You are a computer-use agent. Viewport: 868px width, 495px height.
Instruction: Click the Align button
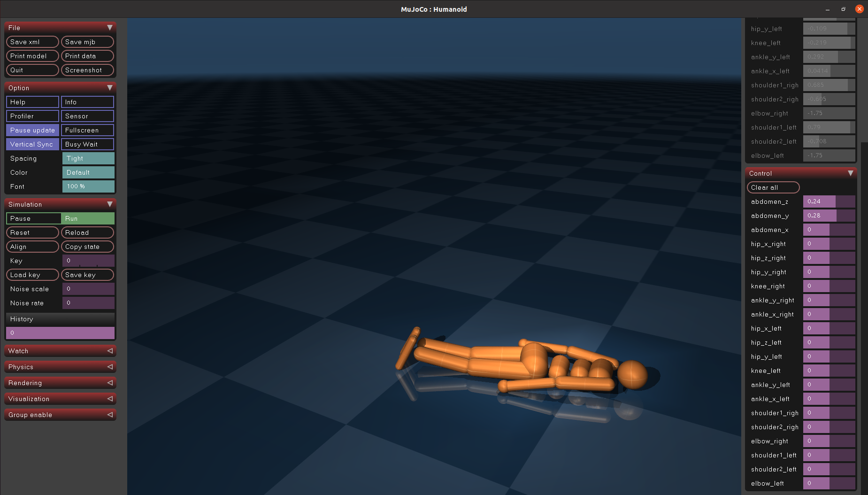tap(32, 247)
